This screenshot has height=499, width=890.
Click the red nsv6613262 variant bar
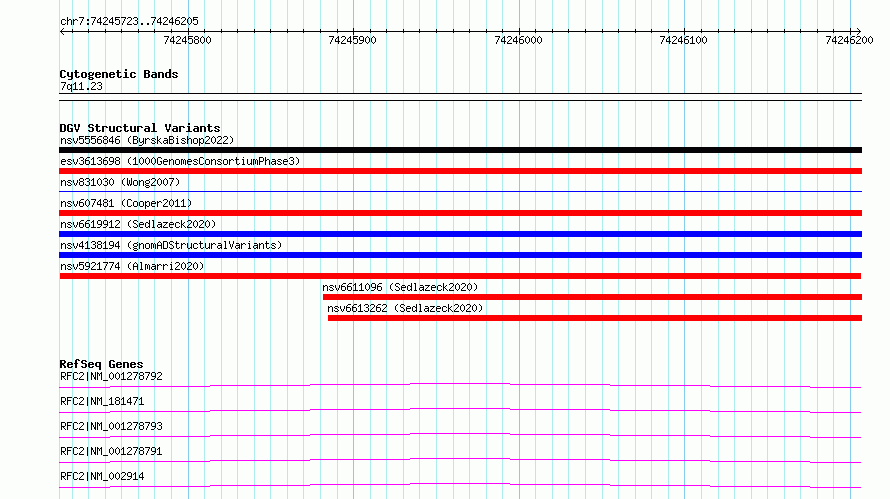pos(595,318)
